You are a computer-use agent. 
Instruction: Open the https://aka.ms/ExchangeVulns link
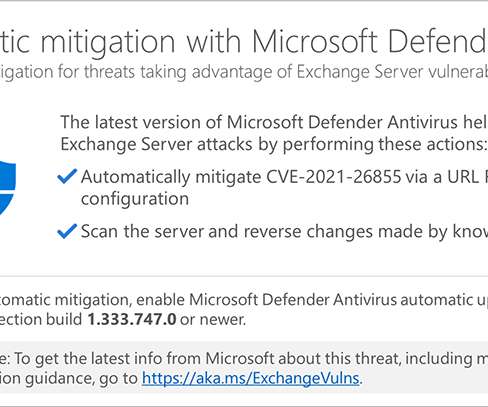pyautogui.click(x=251, y=378)
